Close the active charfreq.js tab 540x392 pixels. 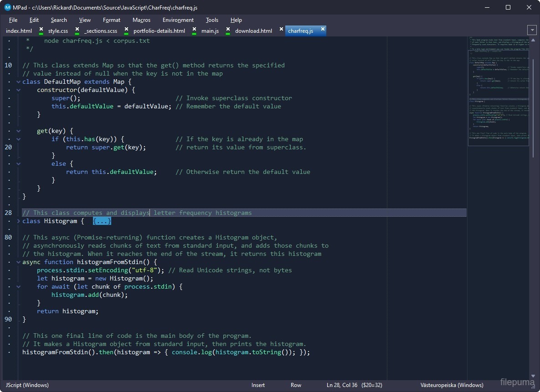click(x=323, y=30)
